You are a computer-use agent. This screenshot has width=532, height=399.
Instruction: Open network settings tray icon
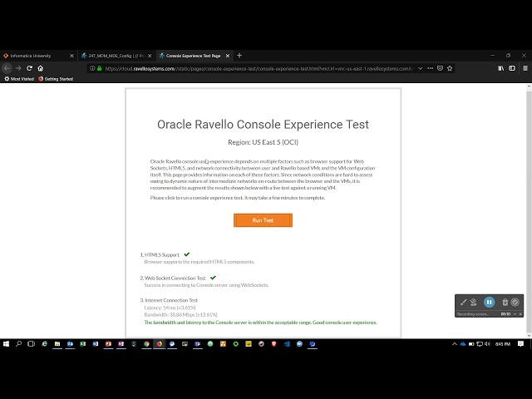coord(480,343)
